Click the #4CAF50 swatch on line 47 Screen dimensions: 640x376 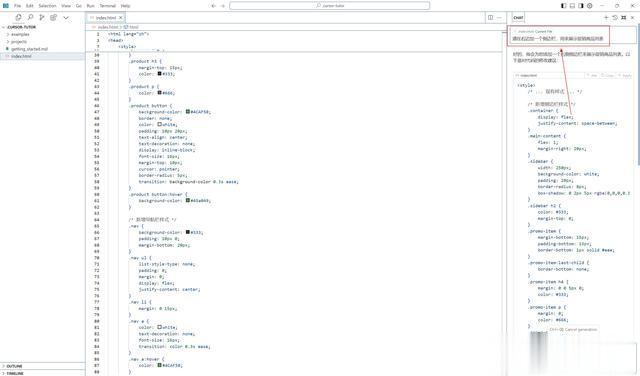click(x=188, y=111)
